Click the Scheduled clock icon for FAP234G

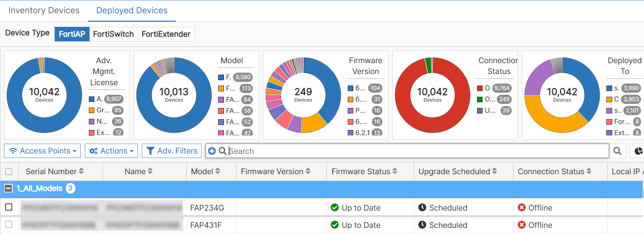[422, 208]
